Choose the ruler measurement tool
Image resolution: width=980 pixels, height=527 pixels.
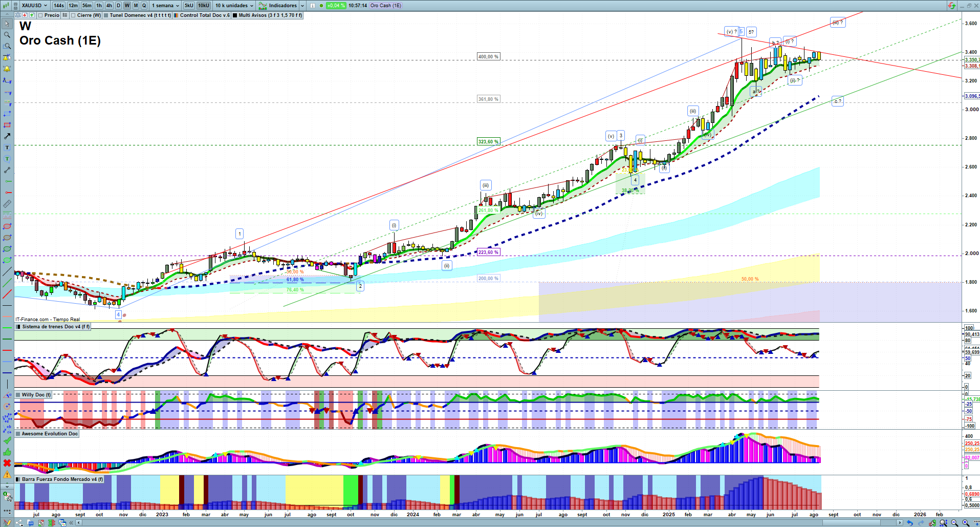click(7, 204)
